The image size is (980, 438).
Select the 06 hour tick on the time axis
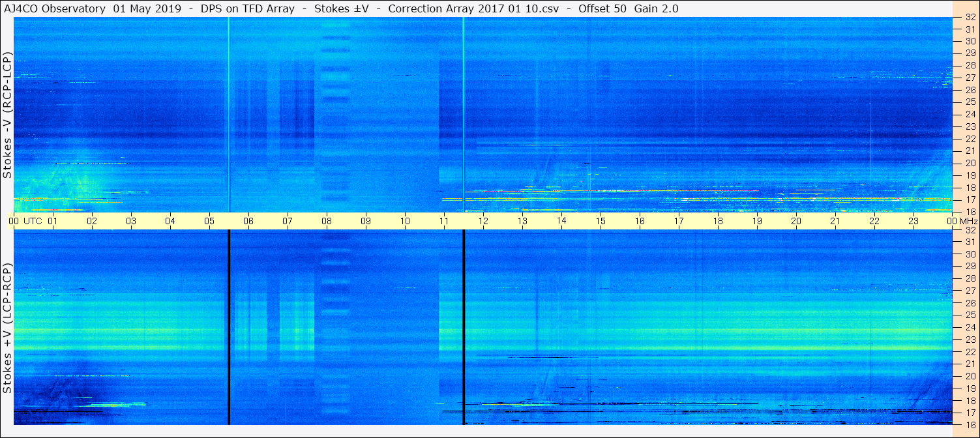point(248,221)
